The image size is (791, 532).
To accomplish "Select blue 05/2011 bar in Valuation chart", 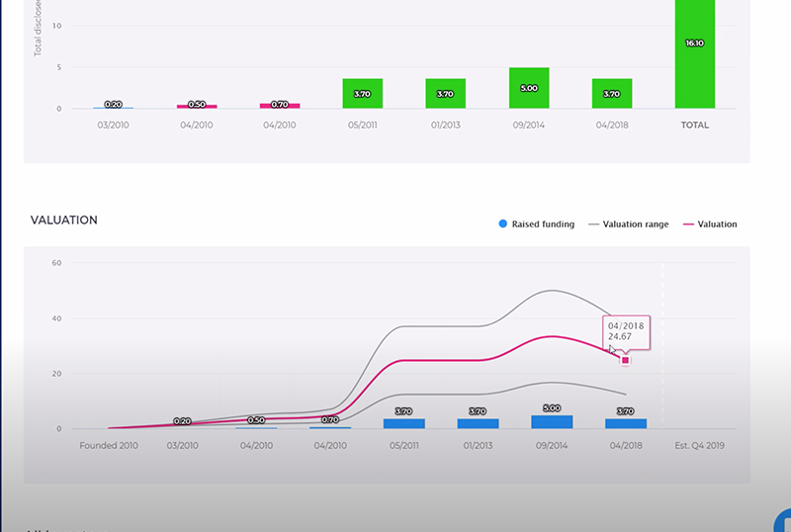I will (403, 423).
